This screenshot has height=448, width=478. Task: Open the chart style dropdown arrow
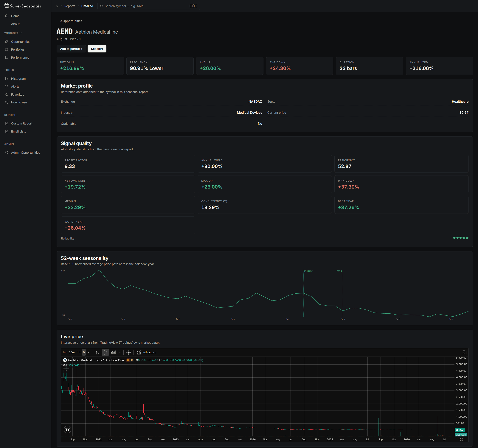(120, 353)
